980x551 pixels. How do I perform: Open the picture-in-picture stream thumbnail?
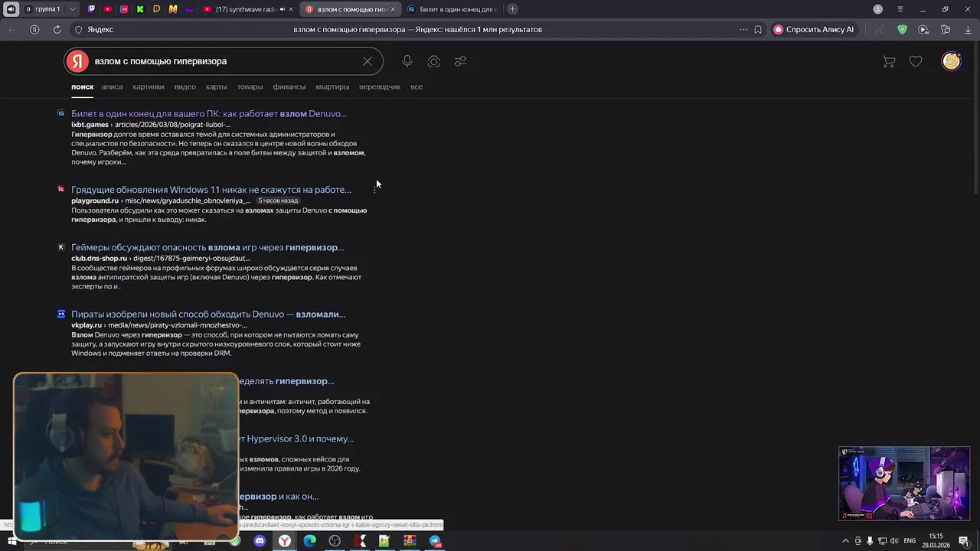[x=904, y=484]
